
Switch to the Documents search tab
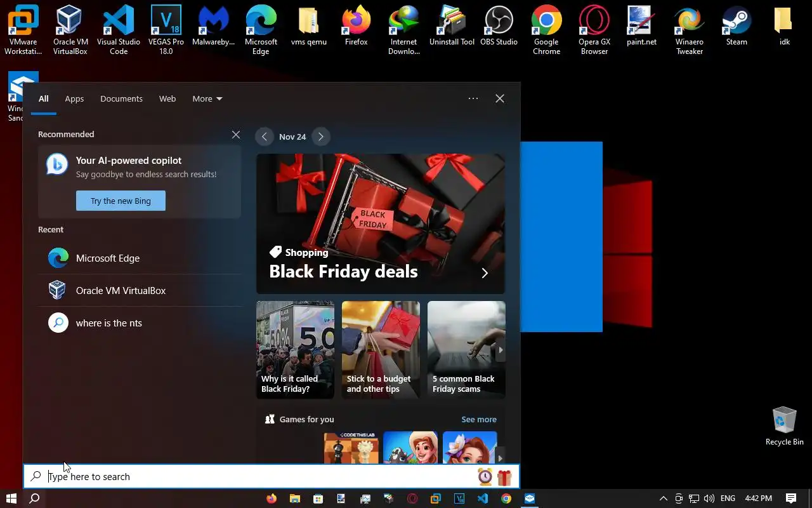click(121, 98)
